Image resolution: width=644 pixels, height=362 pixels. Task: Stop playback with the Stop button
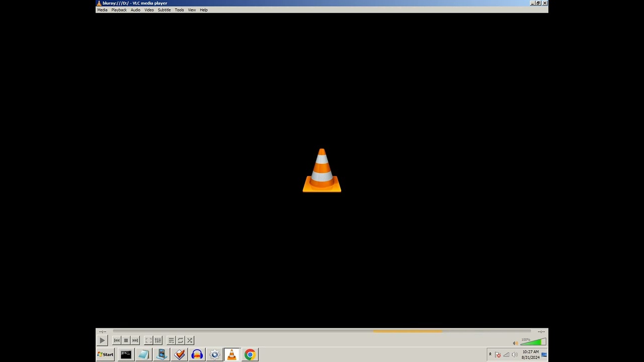(x=126, y=340)
